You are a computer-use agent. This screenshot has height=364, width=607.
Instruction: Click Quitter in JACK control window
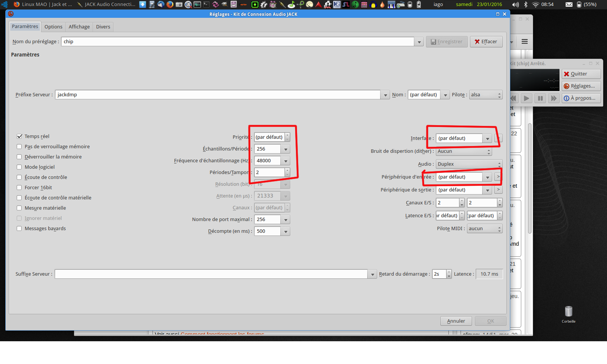click(581, 74)
